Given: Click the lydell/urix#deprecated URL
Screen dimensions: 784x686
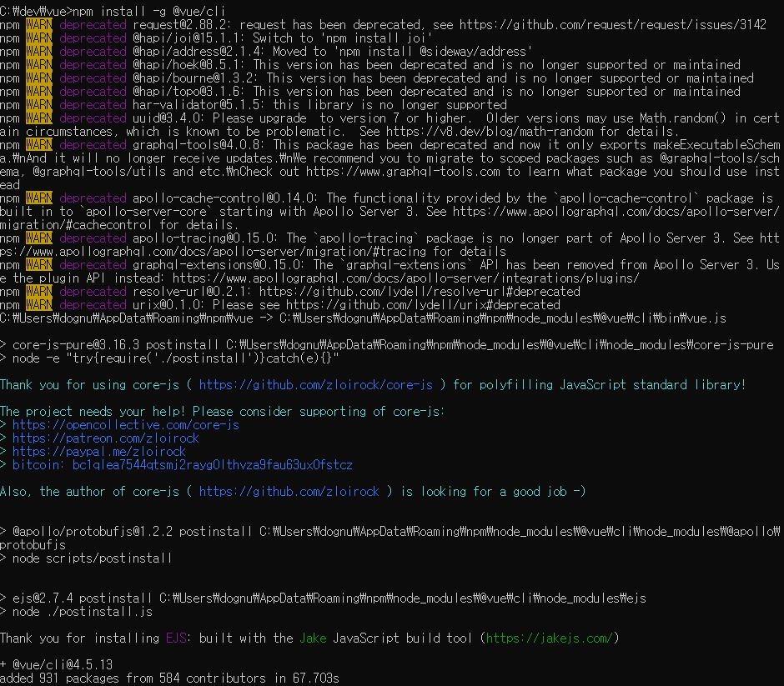Looking at the screenshot, I should [x=423, y=305].
